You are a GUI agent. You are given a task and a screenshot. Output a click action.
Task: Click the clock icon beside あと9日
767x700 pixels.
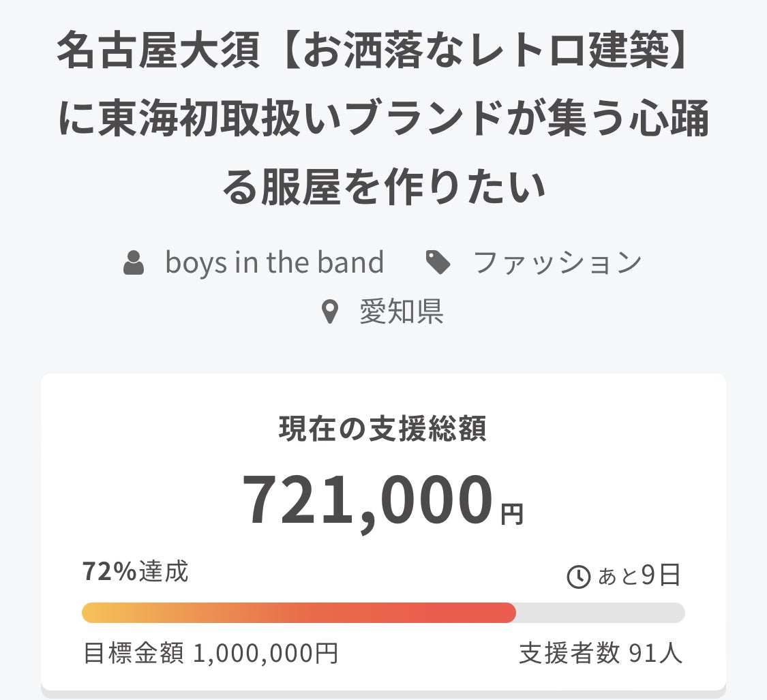pos(578,577)
